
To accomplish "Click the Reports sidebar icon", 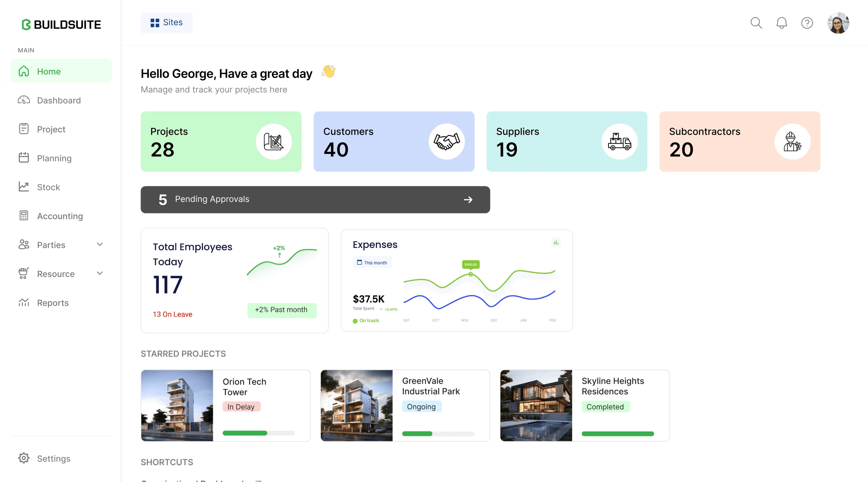I will (24, 303).
